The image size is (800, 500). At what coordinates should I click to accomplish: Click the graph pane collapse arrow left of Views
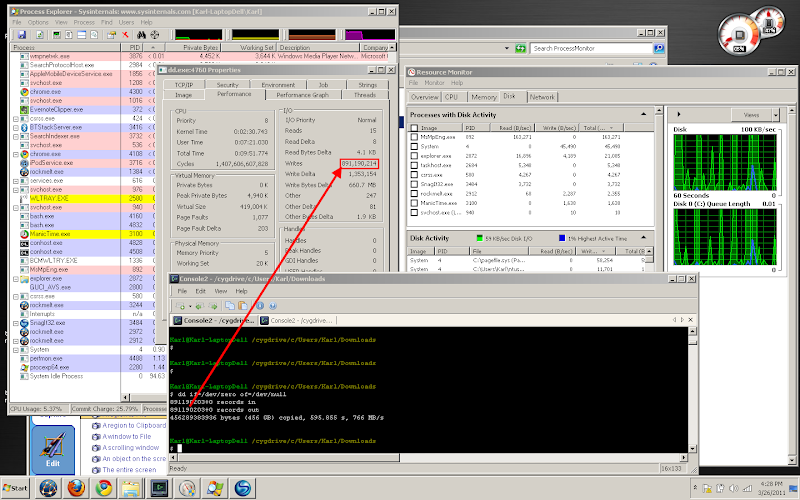pyautogui.click(x=679, y=114)
